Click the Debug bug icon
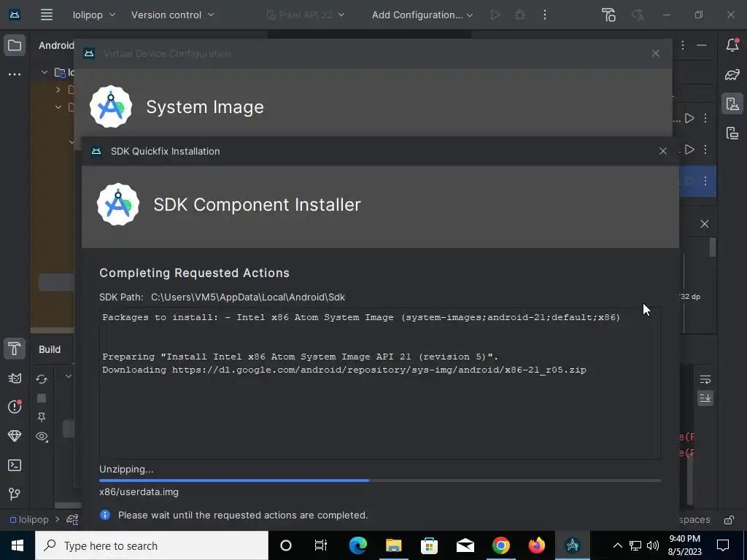This screenshot has width=747, height=560. pos(519,15)
